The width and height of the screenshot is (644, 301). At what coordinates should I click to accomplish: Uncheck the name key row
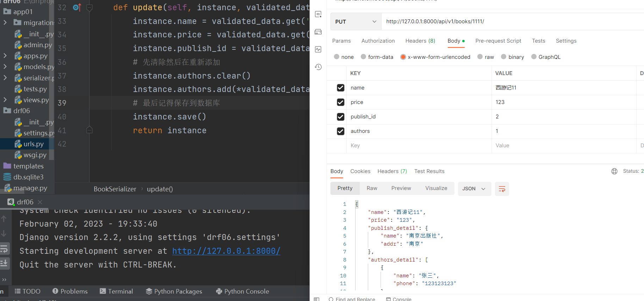tap(340, 88)
